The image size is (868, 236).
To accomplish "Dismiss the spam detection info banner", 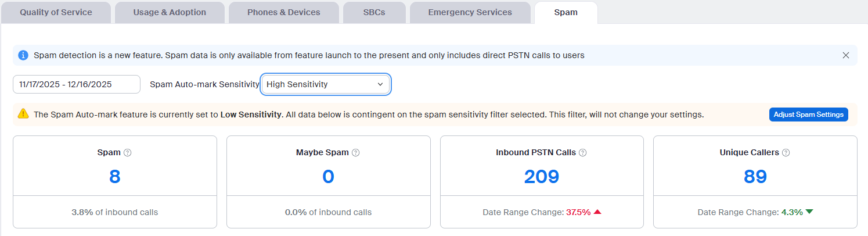I will [846, 56].
